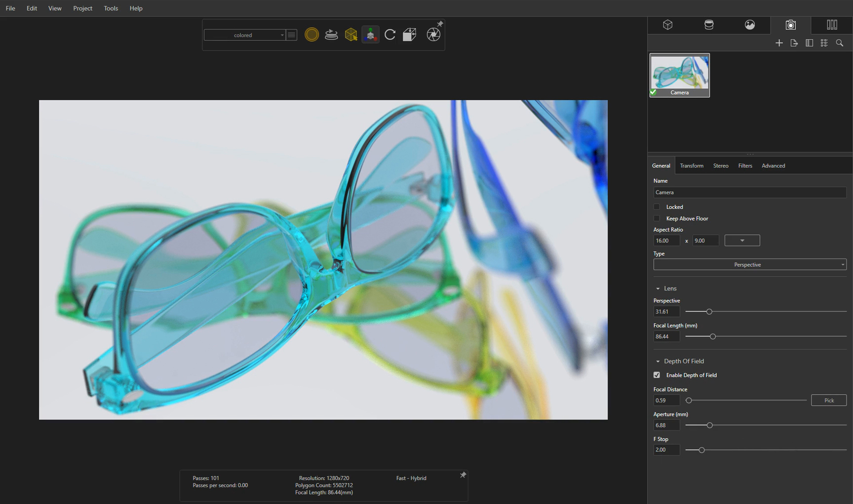The height and width of the screenshot is (504, 853).
Task: Open the Tools menu
Action: (111, 8)
